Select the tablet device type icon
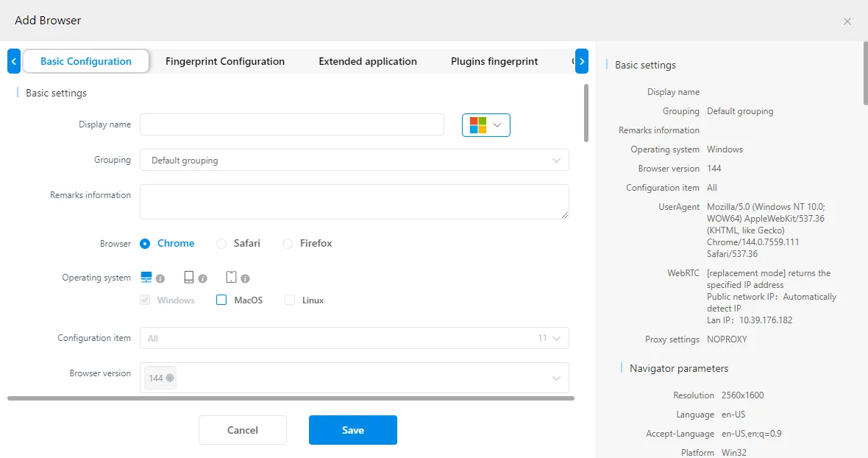The width and height of the screenshot is (868, 458). (x=189, y=278)
